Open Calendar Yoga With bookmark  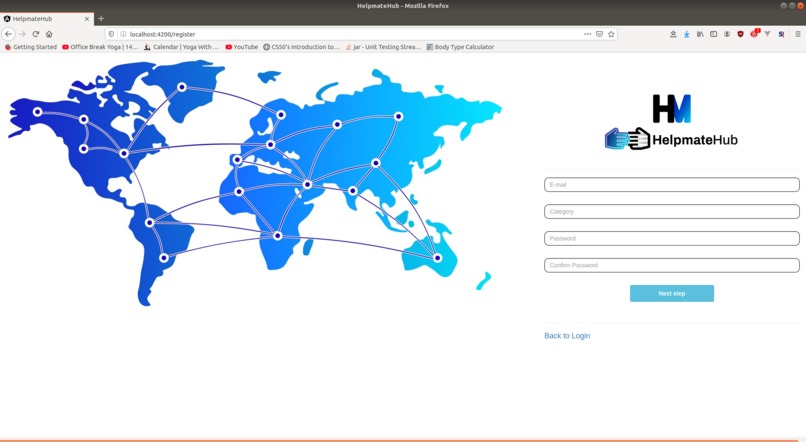pos(181,47)
